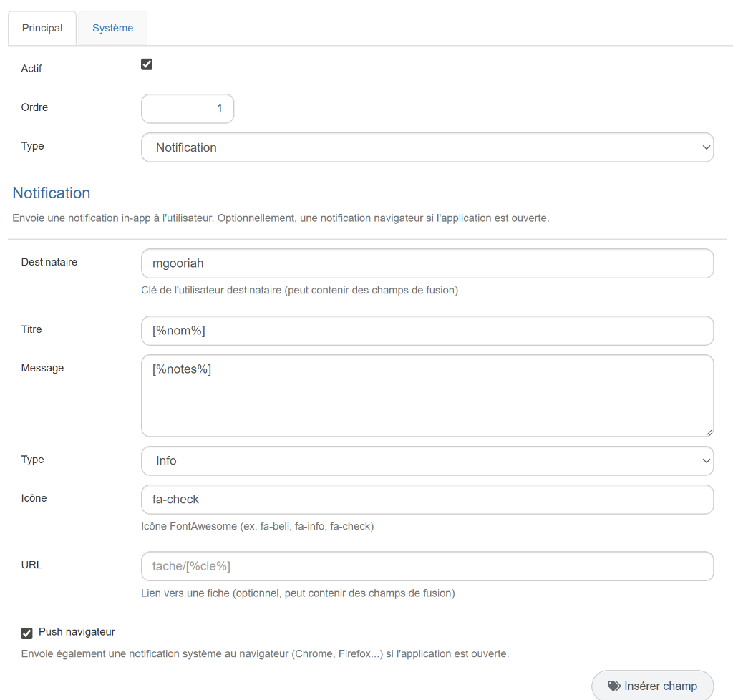Click the Push navigateur label text
Screen dimensions: 733x700
tap(77, 632)
